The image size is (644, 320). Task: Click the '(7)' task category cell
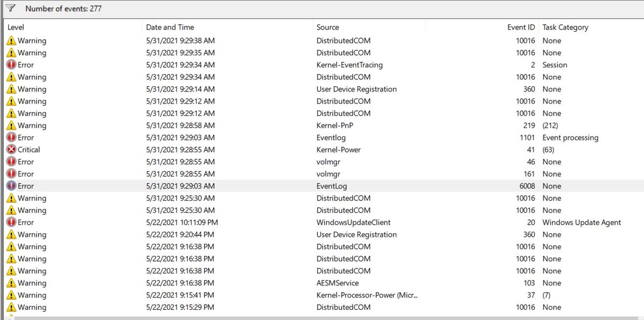[x=546, y=295]
